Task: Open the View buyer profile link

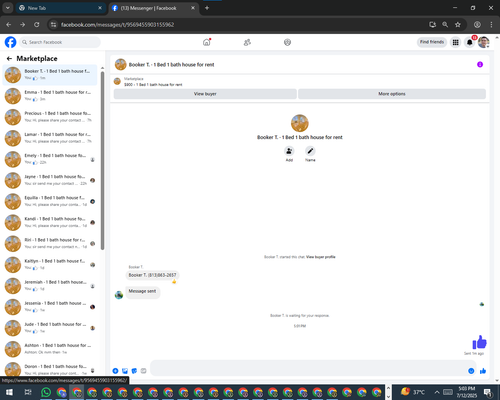Action: click(321, 257)
